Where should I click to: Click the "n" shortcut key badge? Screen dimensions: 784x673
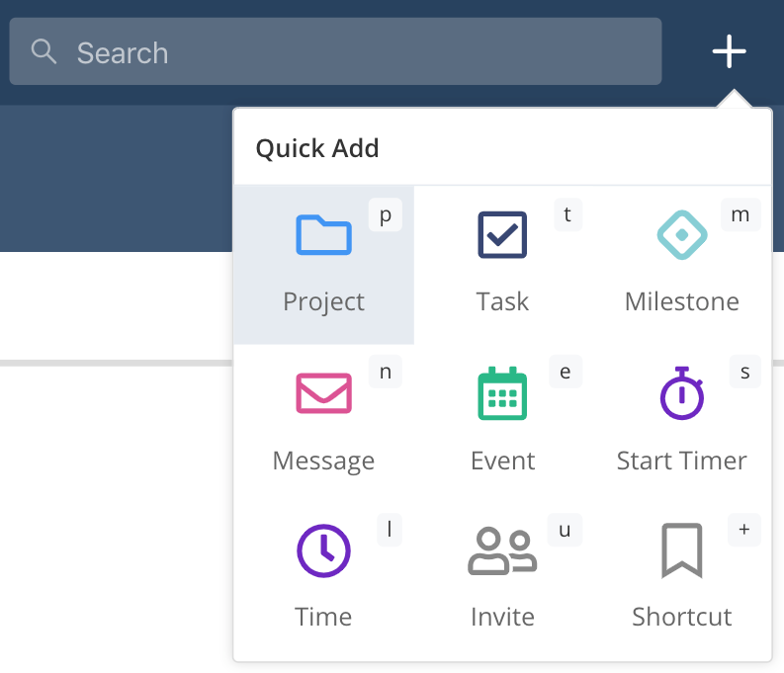385,372
